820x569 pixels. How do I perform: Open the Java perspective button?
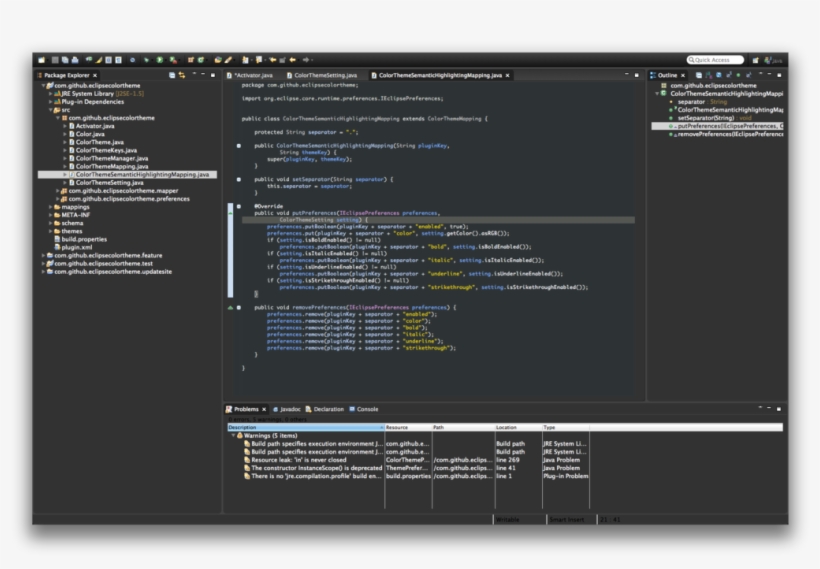[772, 60]
